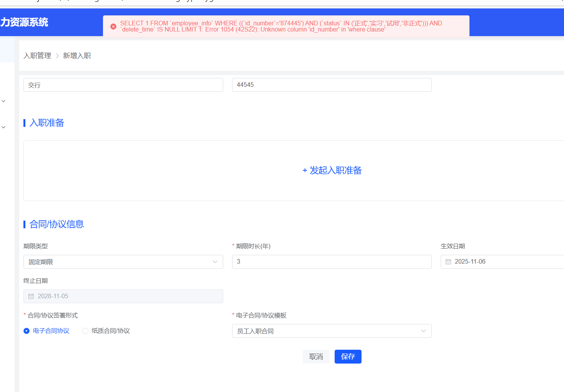Click the breadcrumb separator arrow after 入职管理
Screen dimensions: 564x392
pyautogui.click(x=57, y=56)
